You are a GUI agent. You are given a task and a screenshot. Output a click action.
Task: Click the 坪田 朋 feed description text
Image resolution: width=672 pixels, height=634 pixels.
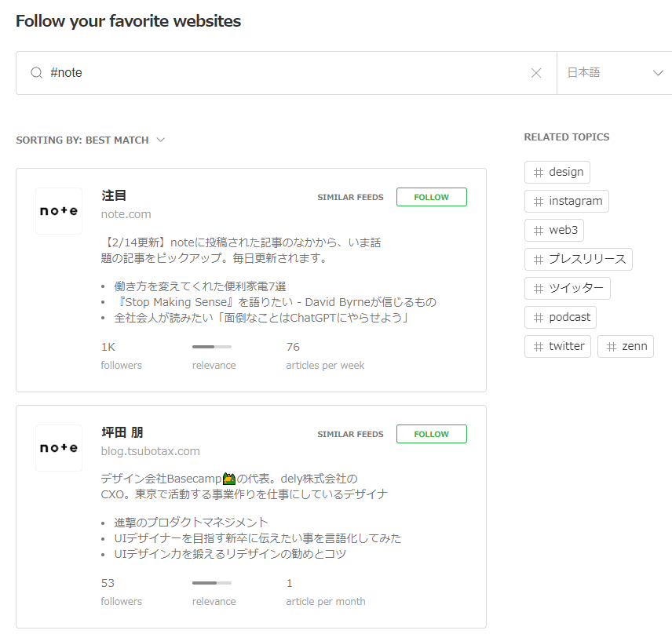coord(244,486)
